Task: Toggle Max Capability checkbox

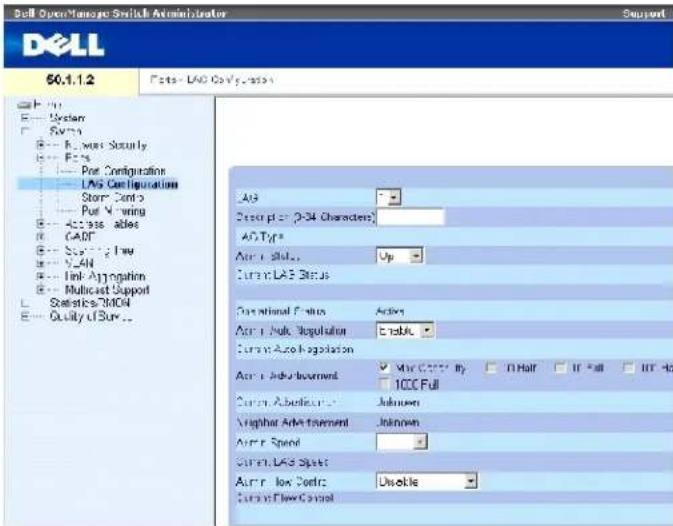Action: click(384, 368)
